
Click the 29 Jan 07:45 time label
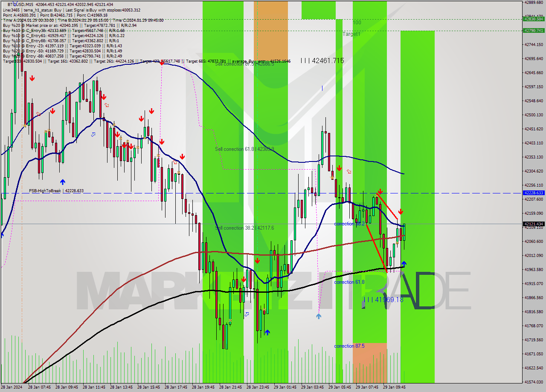pos(367,387)
